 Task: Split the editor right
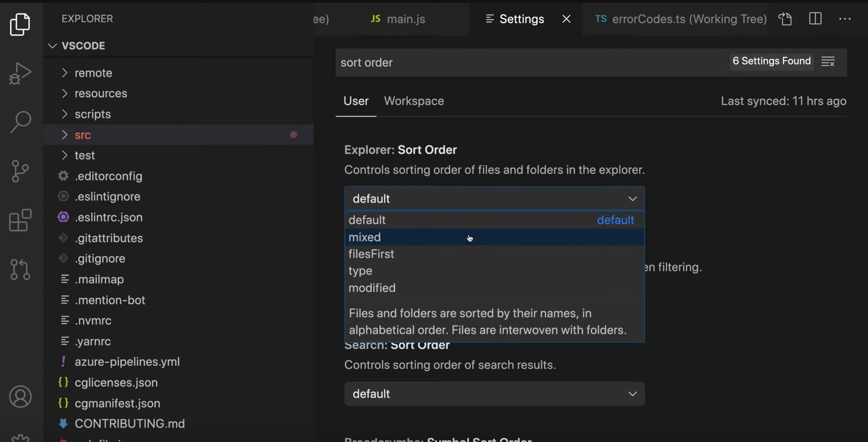point(815,19)
